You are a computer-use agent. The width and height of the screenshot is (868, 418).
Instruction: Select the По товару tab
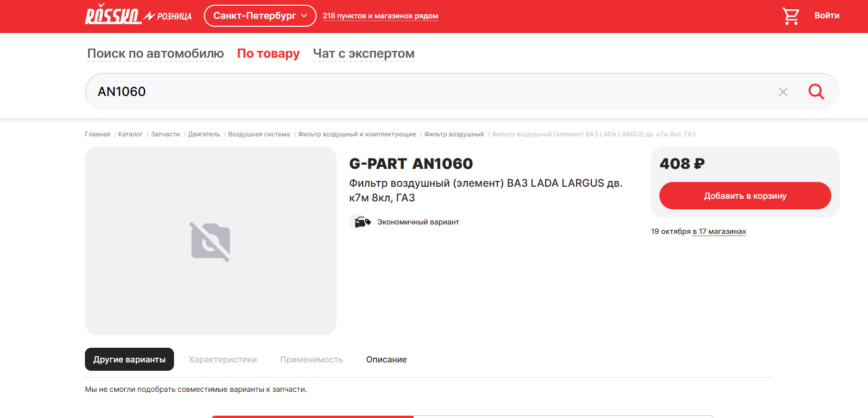click(268, 53)
